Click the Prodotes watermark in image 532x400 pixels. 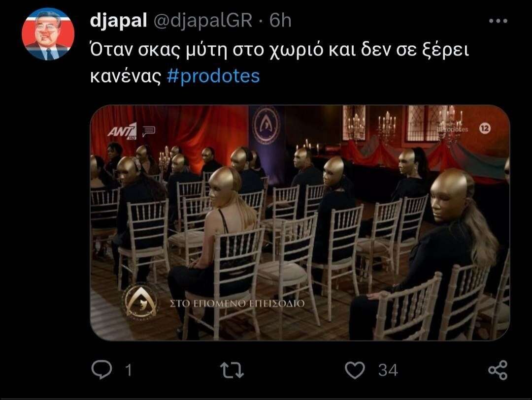click(453, 129)
